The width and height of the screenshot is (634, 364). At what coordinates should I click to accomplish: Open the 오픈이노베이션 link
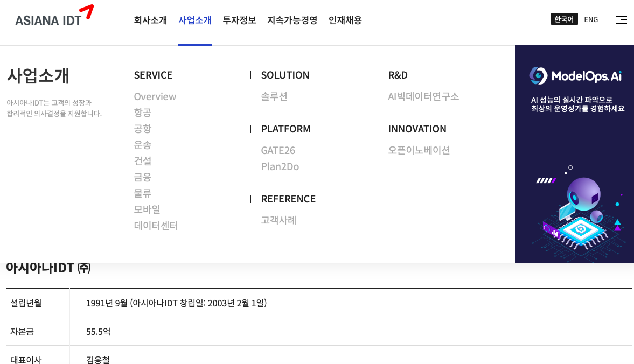point(419,150)
